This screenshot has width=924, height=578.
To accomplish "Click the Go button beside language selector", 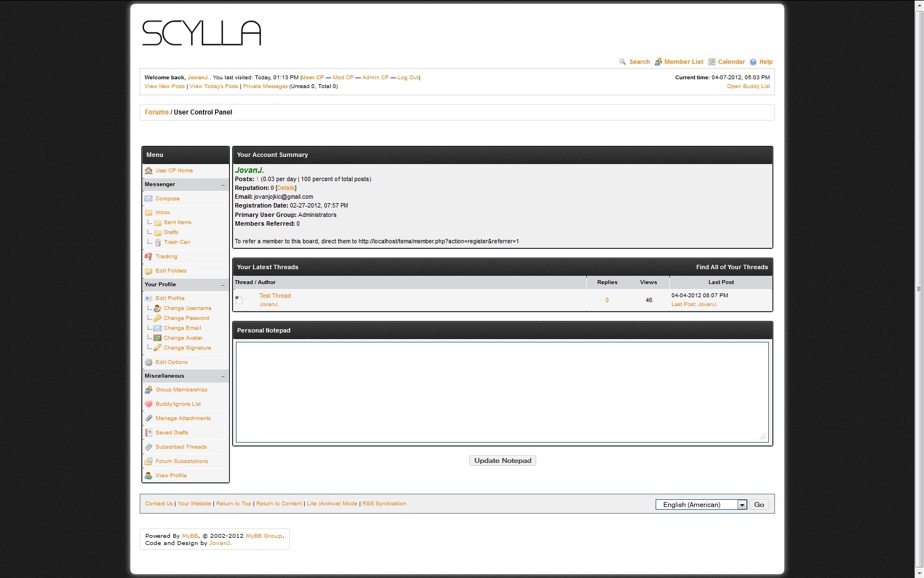I will click(759, 505).
